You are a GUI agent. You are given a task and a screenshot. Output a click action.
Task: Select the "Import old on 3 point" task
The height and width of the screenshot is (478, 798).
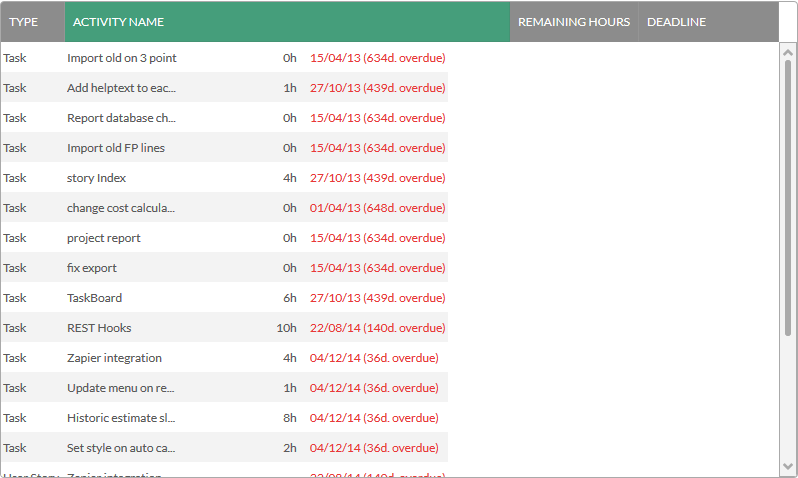pos(121,58)
